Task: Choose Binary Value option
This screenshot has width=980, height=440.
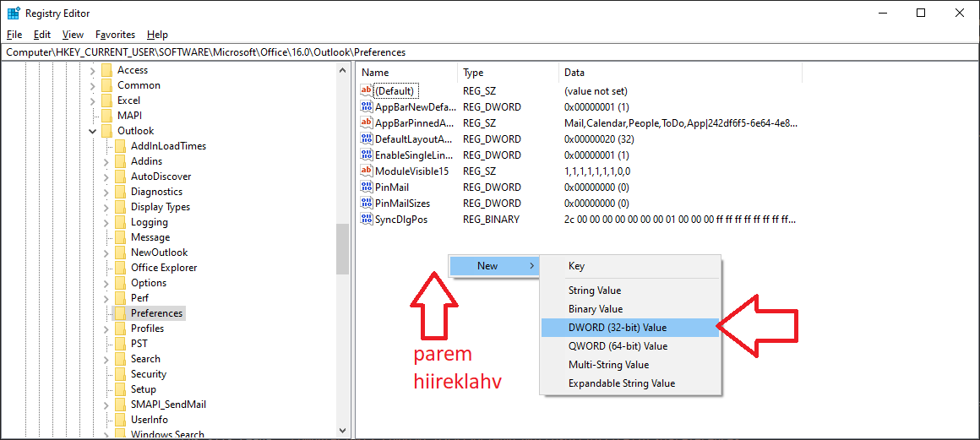Action: pos(629,309)
